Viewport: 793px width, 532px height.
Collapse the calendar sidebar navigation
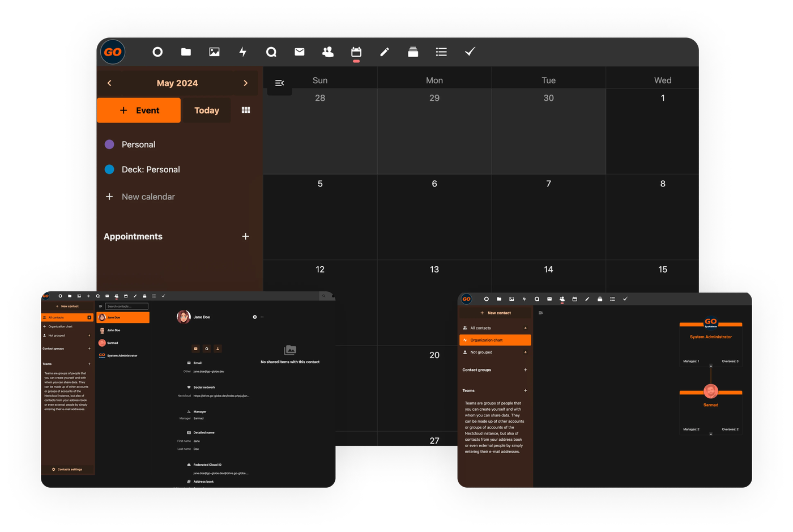point(279,83)
